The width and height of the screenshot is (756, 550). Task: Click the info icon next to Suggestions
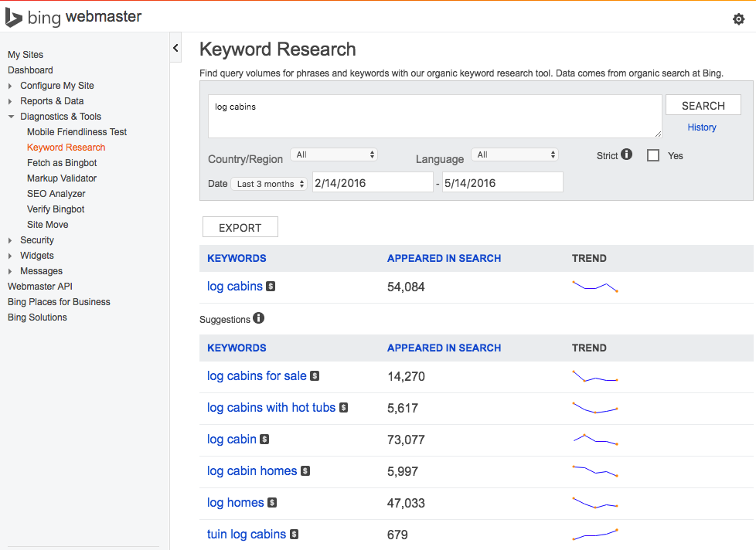point(258,317)
